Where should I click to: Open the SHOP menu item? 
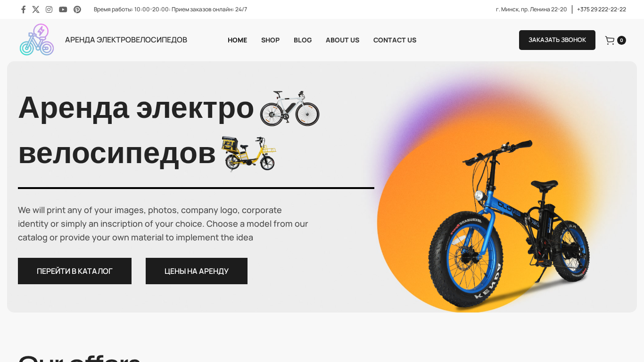tap(270, 40)
